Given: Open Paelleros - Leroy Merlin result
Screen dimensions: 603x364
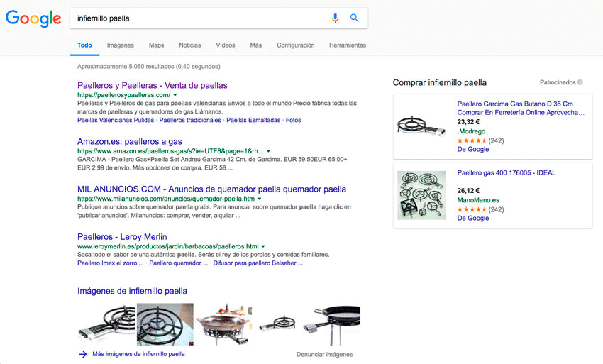Looking at the screenshot, I should (x=122, y=237).
